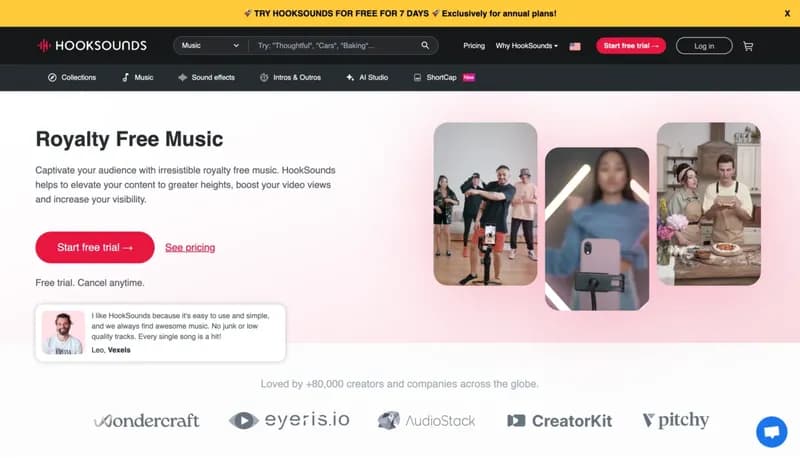
Task: Click the ShortCap icon
Action: 417,78
